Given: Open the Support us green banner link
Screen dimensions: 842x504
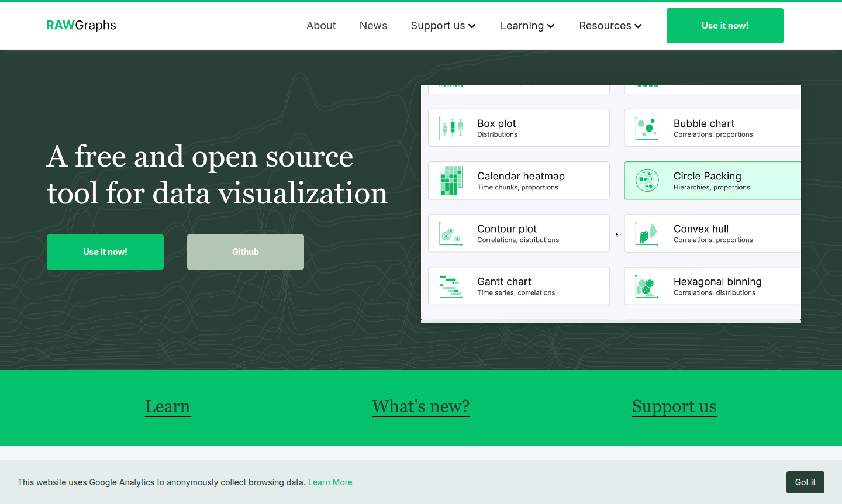Looking at the screenshot, I should [x=674, y=406].
